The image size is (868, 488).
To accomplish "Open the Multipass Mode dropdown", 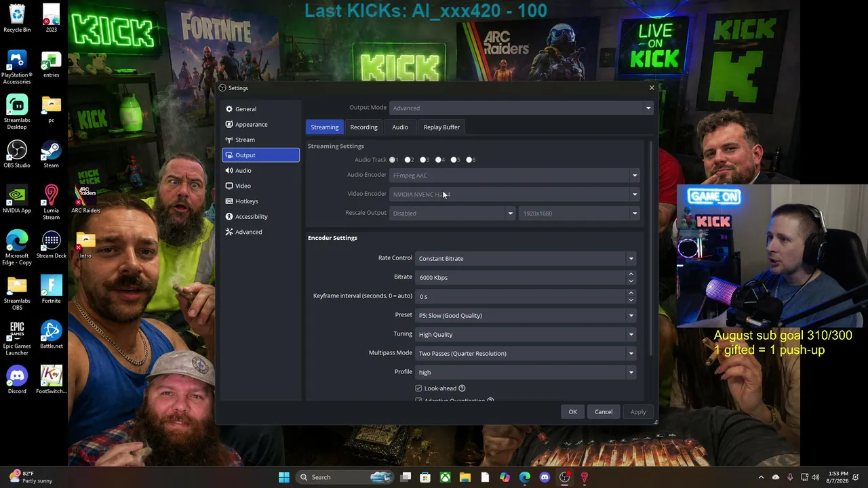I will pos(526,353).
